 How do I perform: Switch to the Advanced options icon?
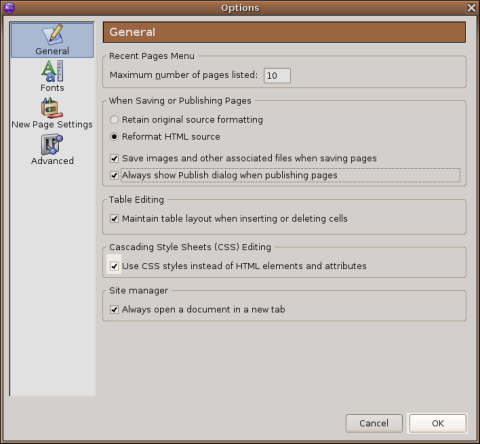[52, 144]
